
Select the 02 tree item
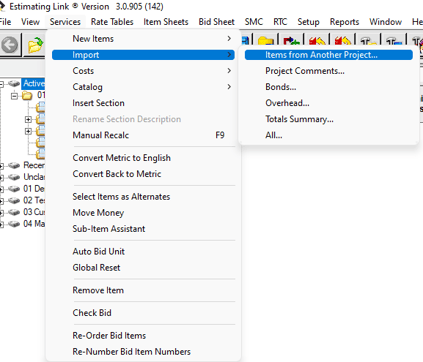click(34, 200)
